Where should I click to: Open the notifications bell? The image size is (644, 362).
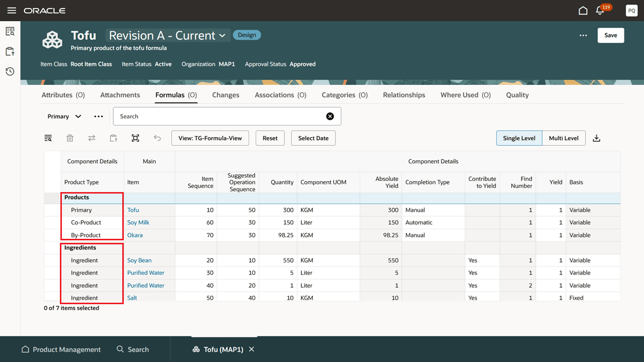coord(600,11)
